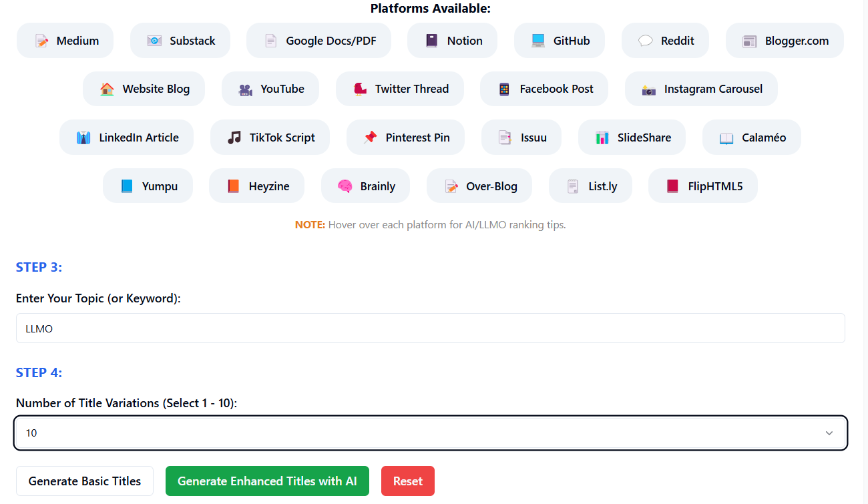
Task: Select the Heyzine platform label
Action: [x=269, y=186]
